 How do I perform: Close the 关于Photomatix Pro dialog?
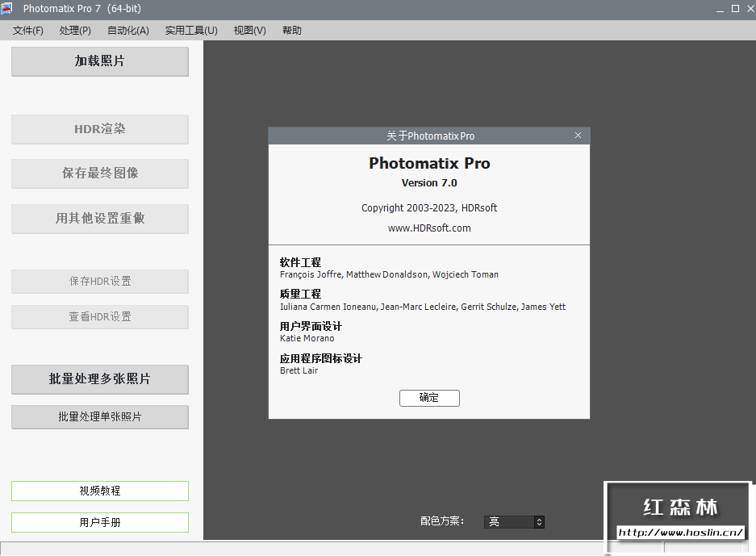[x=578, y=136]
